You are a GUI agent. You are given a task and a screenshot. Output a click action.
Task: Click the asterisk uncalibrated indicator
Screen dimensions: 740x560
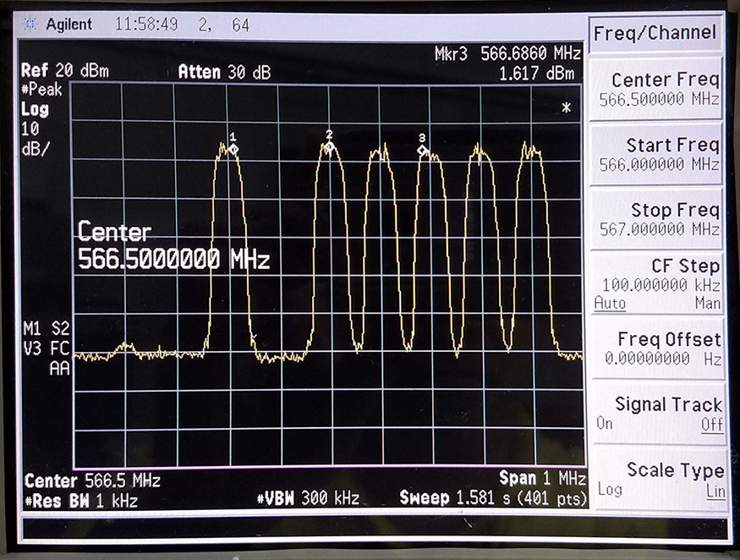[567, 107]
